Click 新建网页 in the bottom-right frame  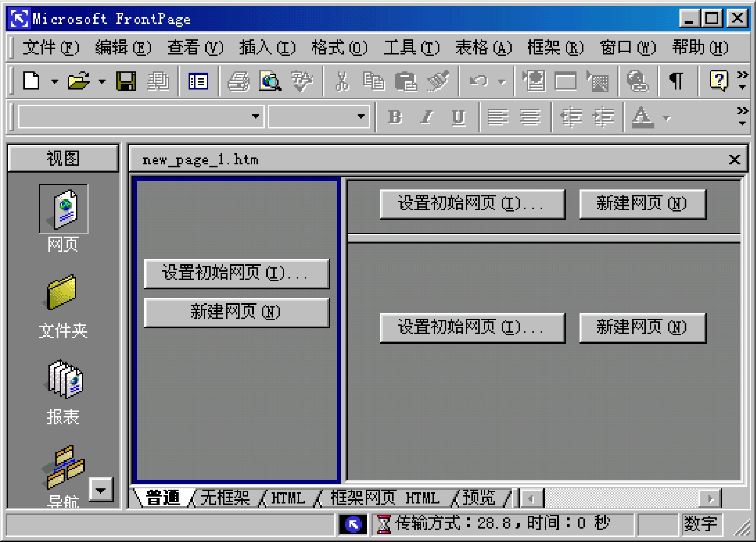[x=643, y=327]
